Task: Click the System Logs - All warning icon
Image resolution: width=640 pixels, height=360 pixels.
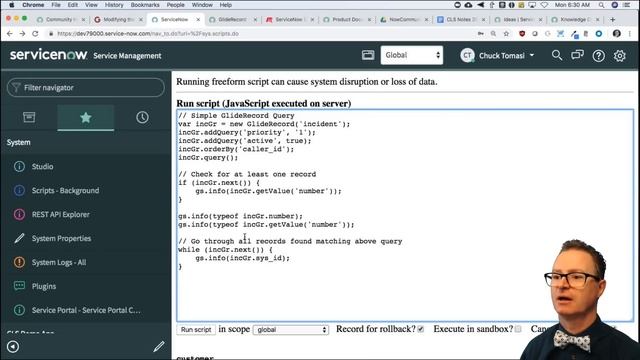Action: pos(19,262)
